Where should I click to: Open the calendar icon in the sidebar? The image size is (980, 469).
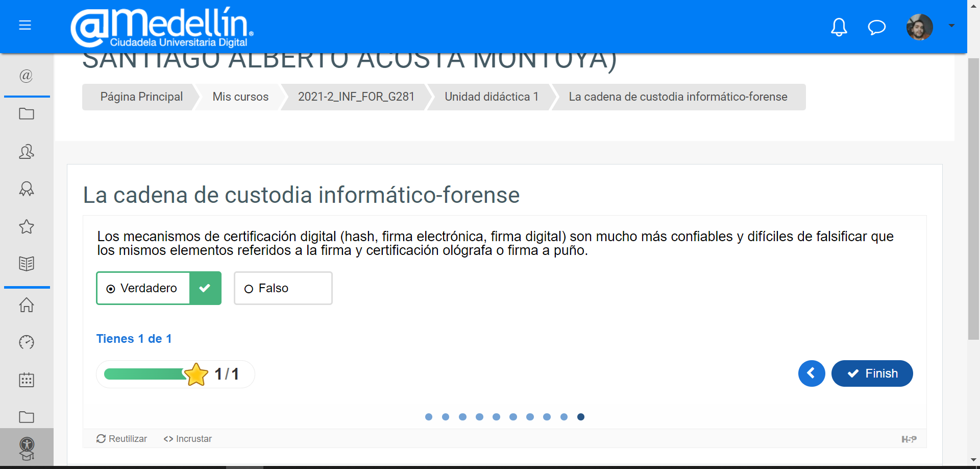27,380
